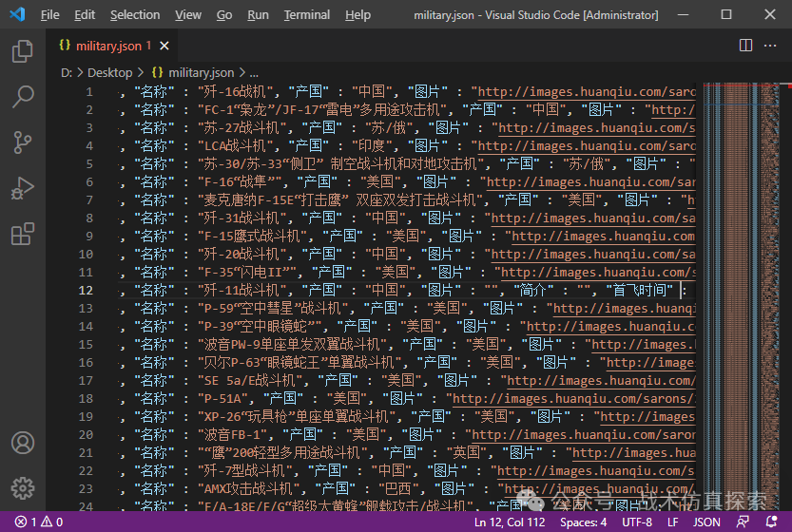Click "印度" value on line 4
Screen dimensions: 792x532
371,146
